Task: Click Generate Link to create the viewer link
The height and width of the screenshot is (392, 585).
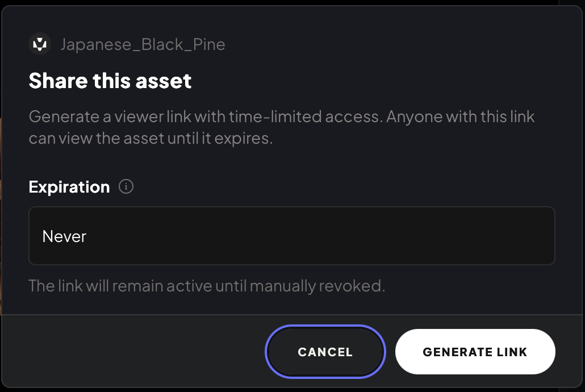Action: pos(475,352)
